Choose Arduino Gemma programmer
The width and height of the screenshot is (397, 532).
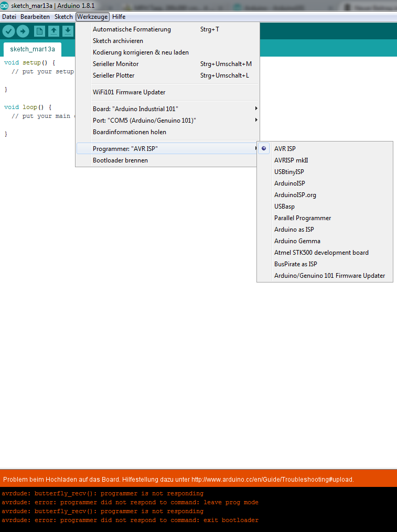tap(325, 241)
